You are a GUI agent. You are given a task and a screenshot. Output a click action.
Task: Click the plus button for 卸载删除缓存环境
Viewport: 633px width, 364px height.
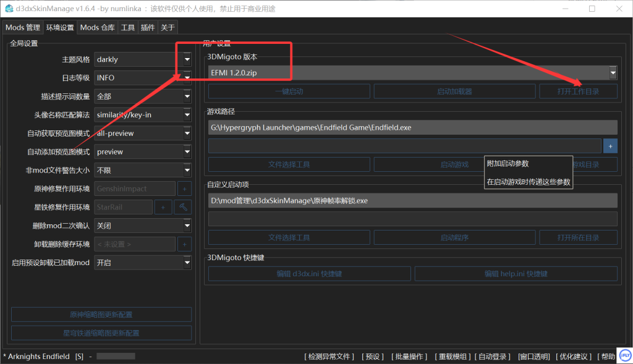tap(184, 244)
